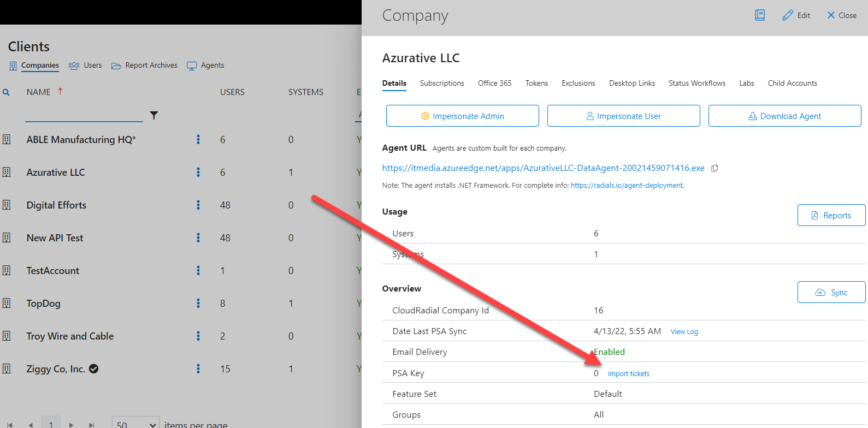Screen dimensions: 868x428
Task: Open the Troy Wire and Cable company
Action: (70, 336)
